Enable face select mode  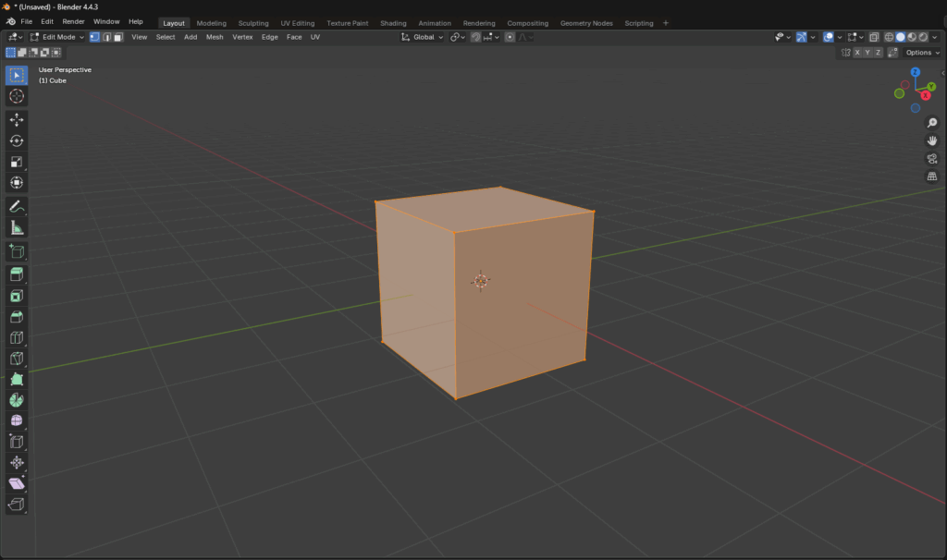(x=118, y=37)
